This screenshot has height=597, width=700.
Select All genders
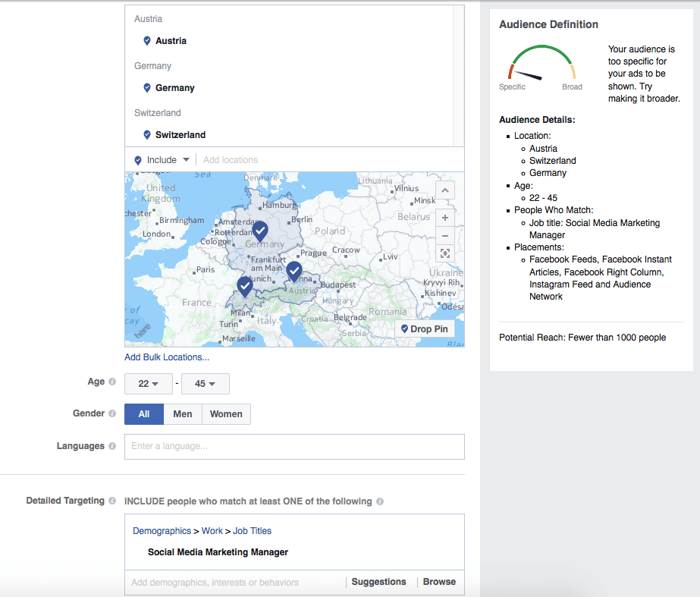pos(144,414)
